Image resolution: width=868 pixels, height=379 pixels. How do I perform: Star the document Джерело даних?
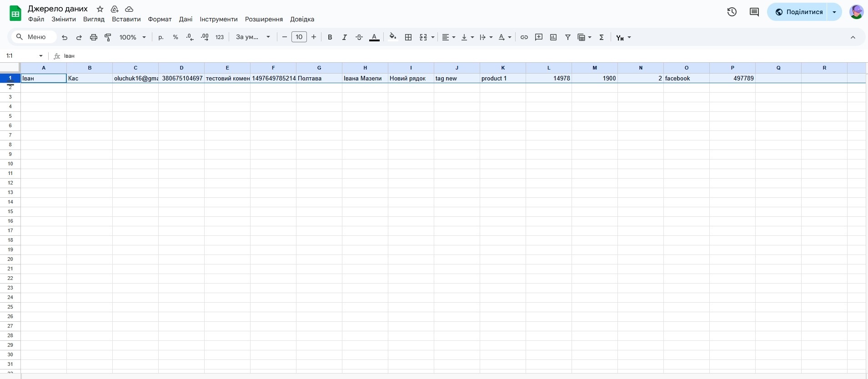point(100,9)
